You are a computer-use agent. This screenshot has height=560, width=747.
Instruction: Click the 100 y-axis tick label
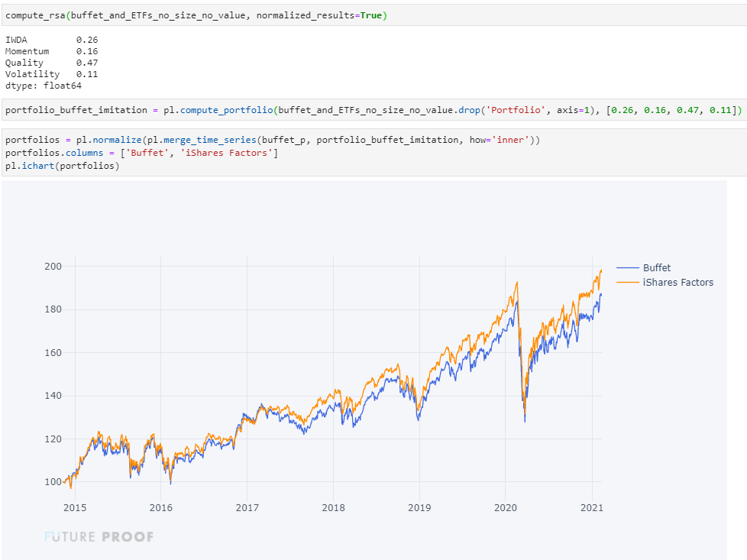click(x=53, y=482)
